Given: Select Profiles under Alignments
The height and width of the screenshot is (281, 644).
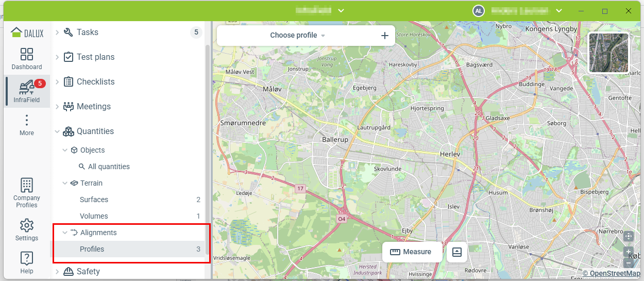Looking at the screenshot, I should coord(92,249).
